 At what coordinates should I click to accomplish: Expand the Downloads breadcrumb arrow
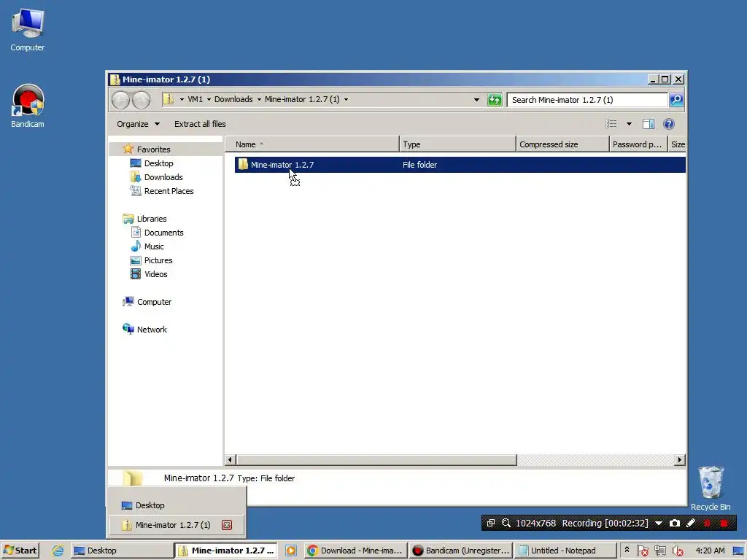point(259,99)
